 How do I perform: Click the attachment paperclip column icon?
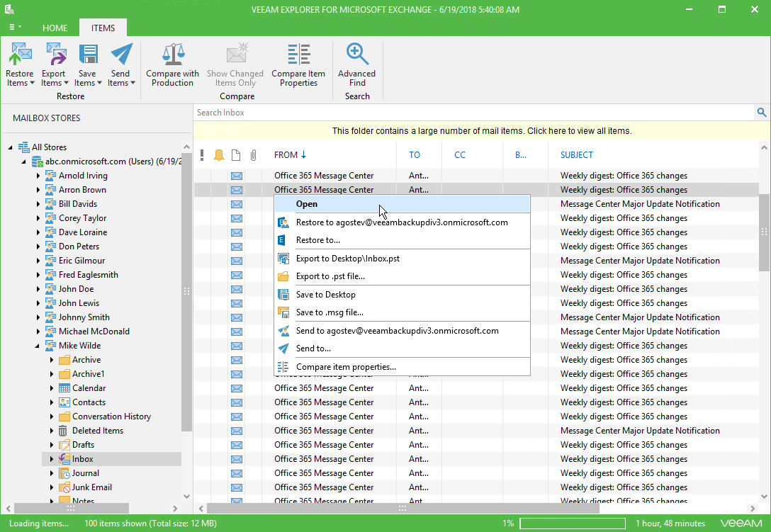253,155
